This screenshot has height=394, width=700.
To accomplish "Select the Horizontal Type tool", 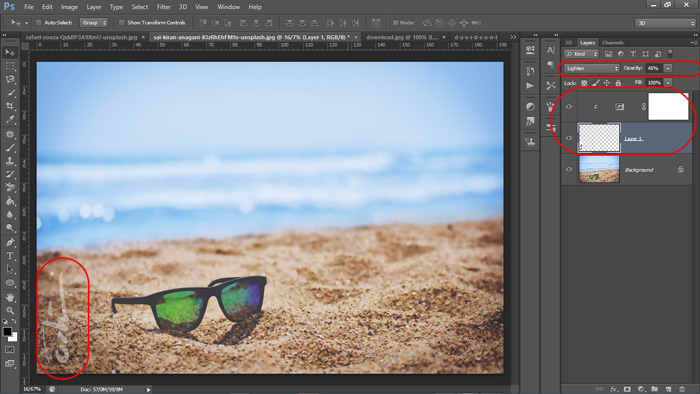I will (10, 256).
